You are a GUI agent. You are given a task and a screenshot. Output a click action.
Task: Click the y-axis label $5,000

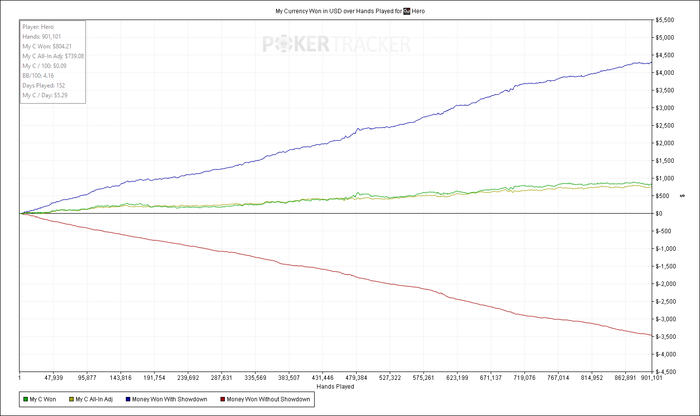[x=665, y=37]
